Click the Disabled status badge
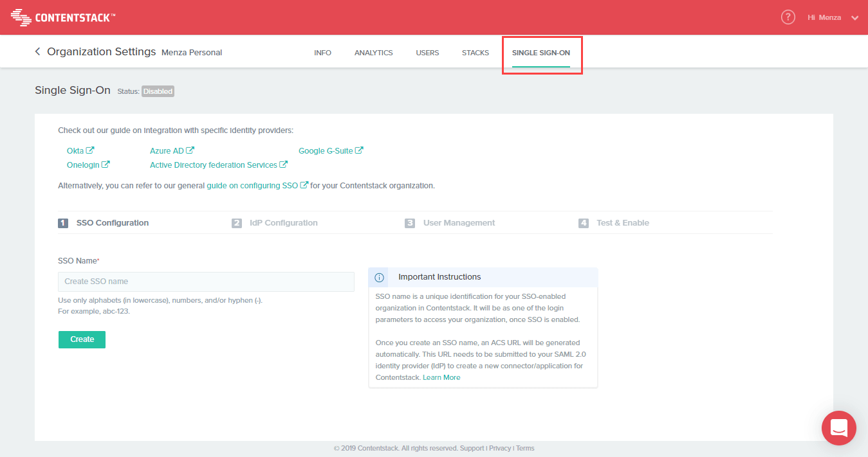 pos(158,91)
